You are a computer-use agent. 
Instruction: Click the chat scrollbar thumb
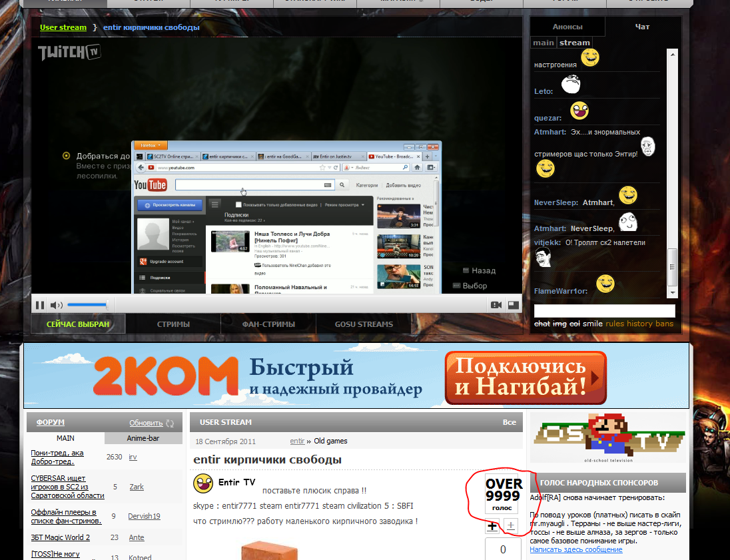coord(672,267)
